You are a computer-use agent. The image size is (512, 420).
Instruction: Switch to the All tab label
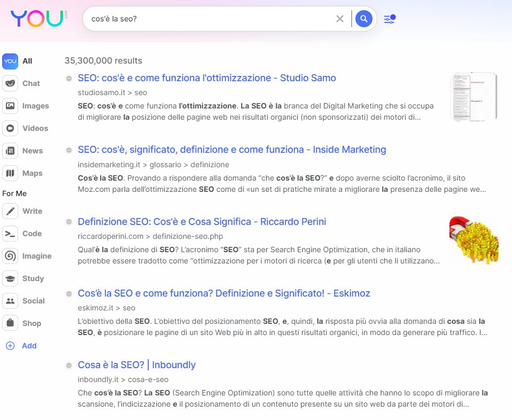coord(27,61)
